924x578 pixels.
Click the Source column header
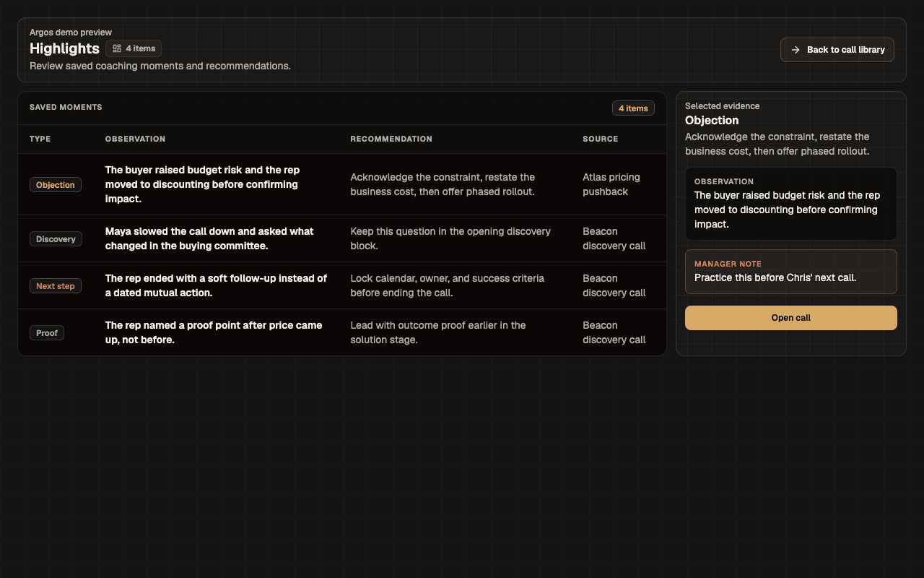tap(601, 139)
